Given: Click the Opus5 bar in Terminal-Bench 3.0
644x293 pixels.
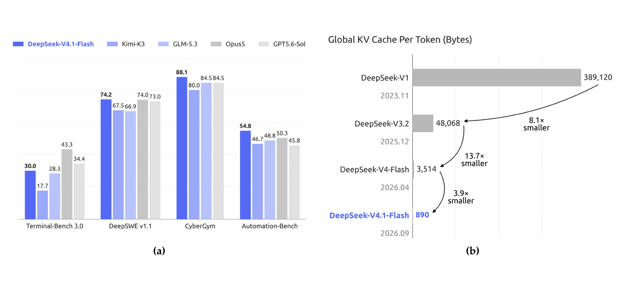Looking at the screenshot, I should pyautogui.click(x=67, y=184).
